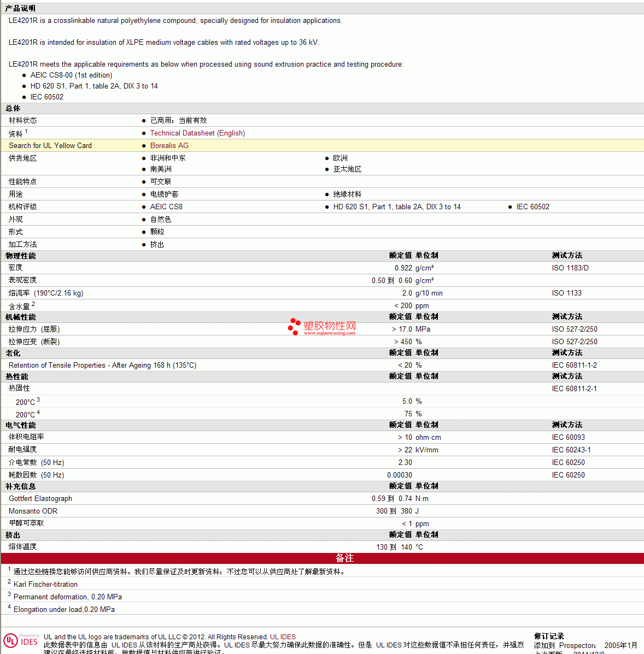Click the dissipation factor value 0.00030
Viewport: 644px width, 654px height.
click(400, 475)
